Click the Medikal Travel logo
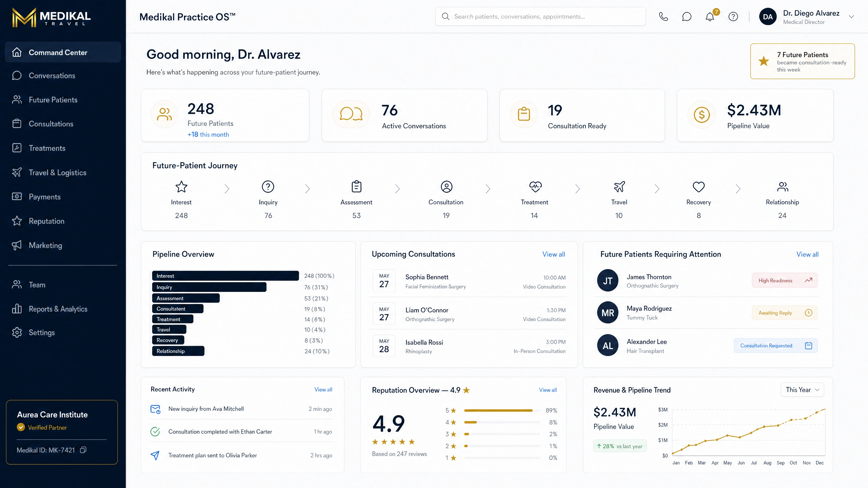The width and height of the screenshot is (868, 488). coord(51,17)
